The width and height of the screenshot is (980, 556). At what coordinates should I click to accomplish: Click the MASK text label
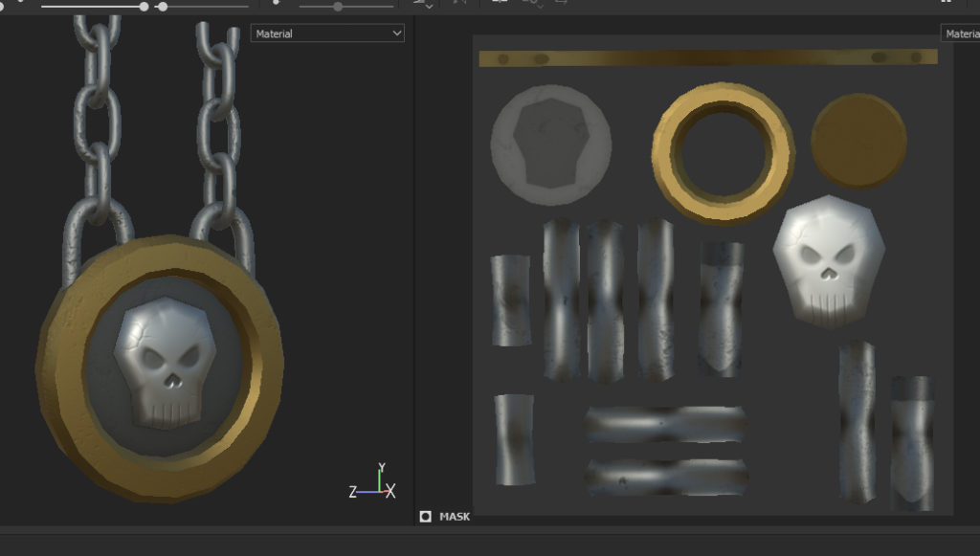click(455, 517)
